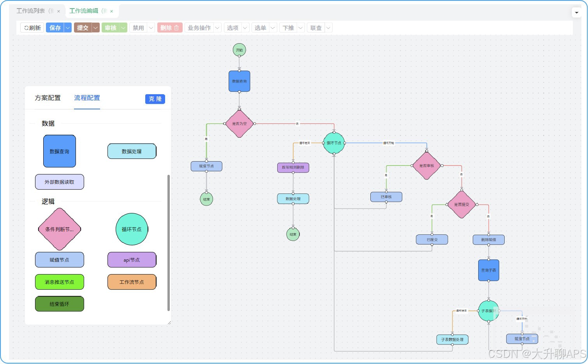
Task: Open the 方案配置 panel tab
Action: pos(48,98)
